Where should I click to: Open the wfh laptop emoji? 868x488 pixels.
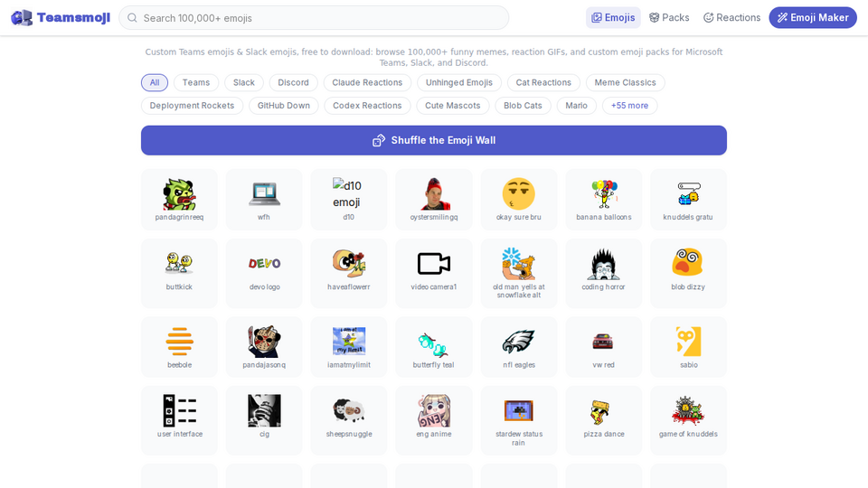click(x=264, y=200)
